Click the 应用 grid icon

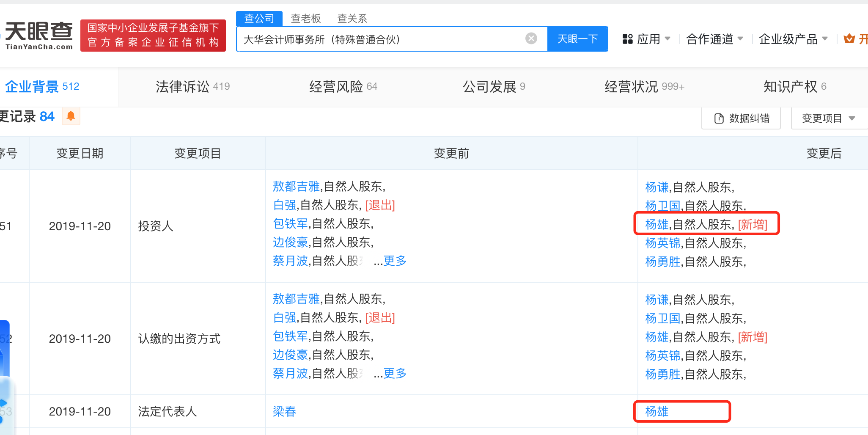point(627,39)
